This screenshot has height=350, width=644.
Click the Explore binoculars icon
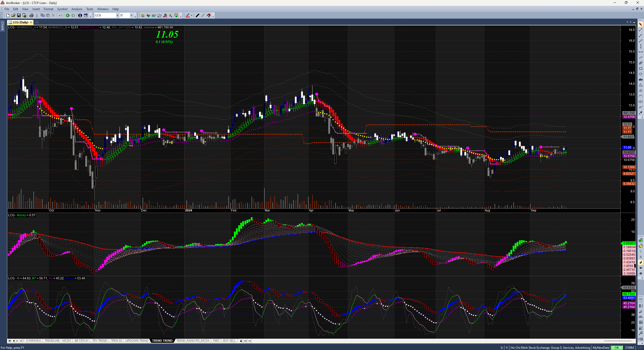[154, 16]
